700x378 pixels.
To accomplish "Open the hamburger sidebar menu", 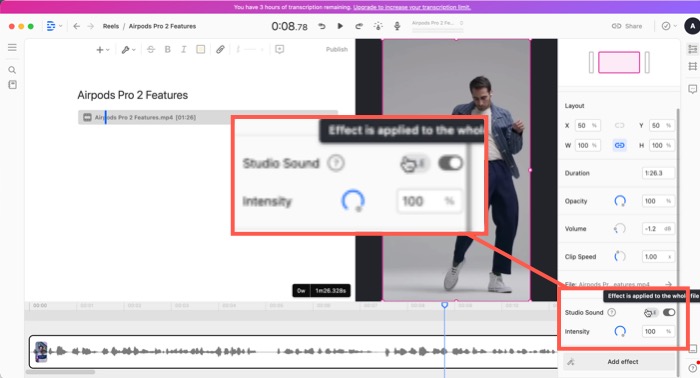I will (x=12, y=47).
